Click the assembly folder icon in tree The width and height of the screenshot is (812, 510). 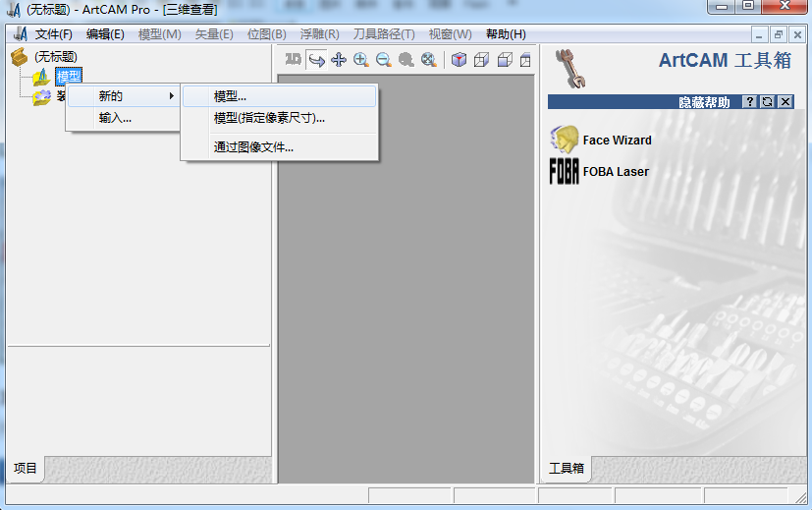pyautogui.click(x=41, y=97)
